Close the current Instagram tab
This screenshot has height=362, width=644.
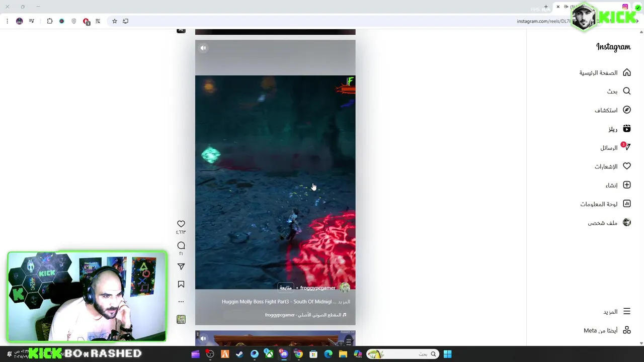tap(558, 7)
